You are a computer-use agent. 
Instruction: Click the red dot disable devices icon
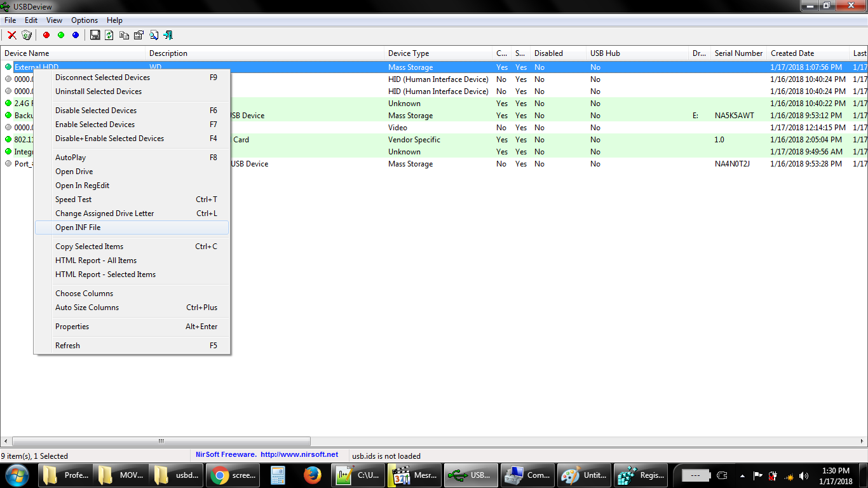[x=46, y=35]
